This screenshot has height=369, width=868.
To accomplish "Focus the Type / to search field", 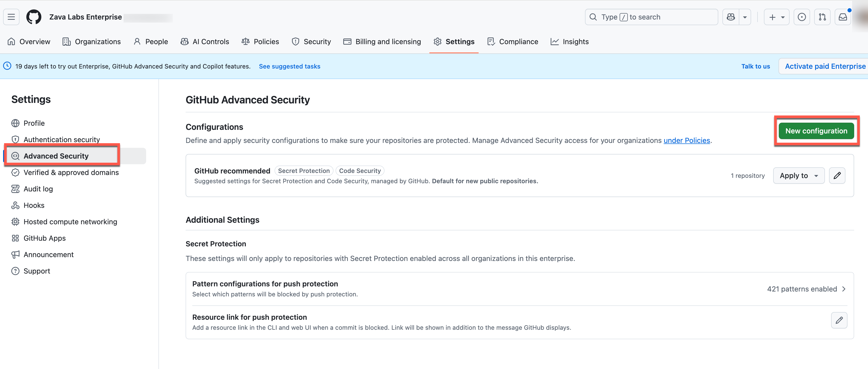I will [651, 17].
